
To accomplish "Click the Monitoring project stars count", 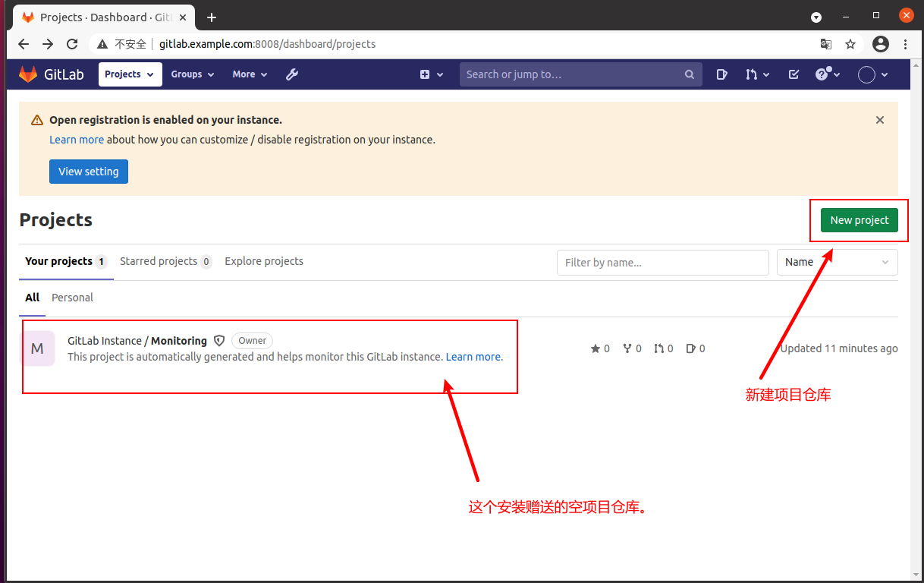I will click(x=600, y=348).
